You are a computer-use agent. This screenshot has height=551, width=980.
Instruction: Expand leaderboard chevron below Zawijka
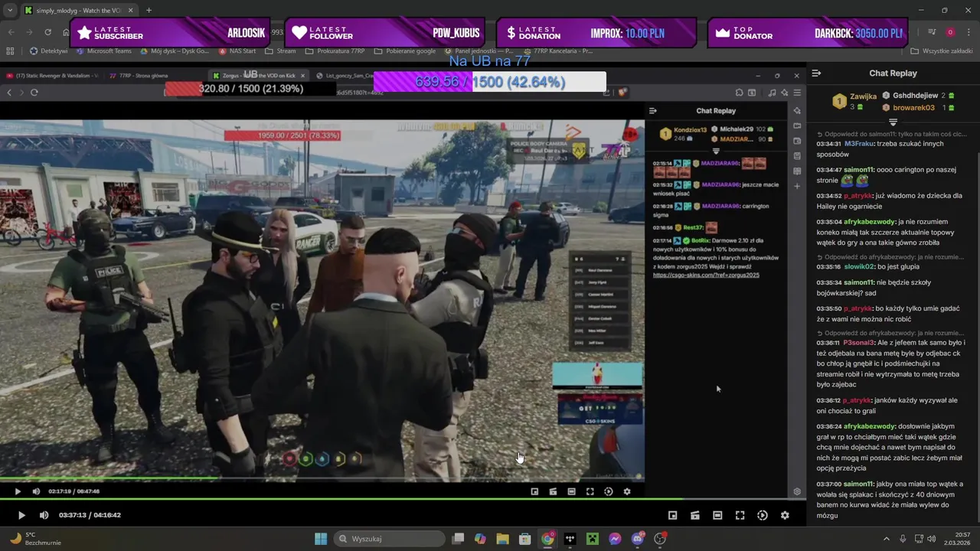pos(893,122)
